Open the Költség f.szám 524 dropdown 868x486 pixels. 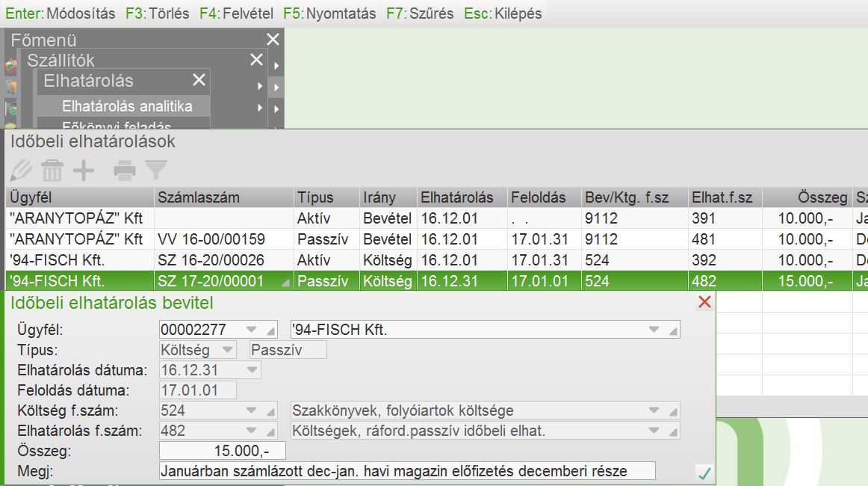tap(251, 410)
